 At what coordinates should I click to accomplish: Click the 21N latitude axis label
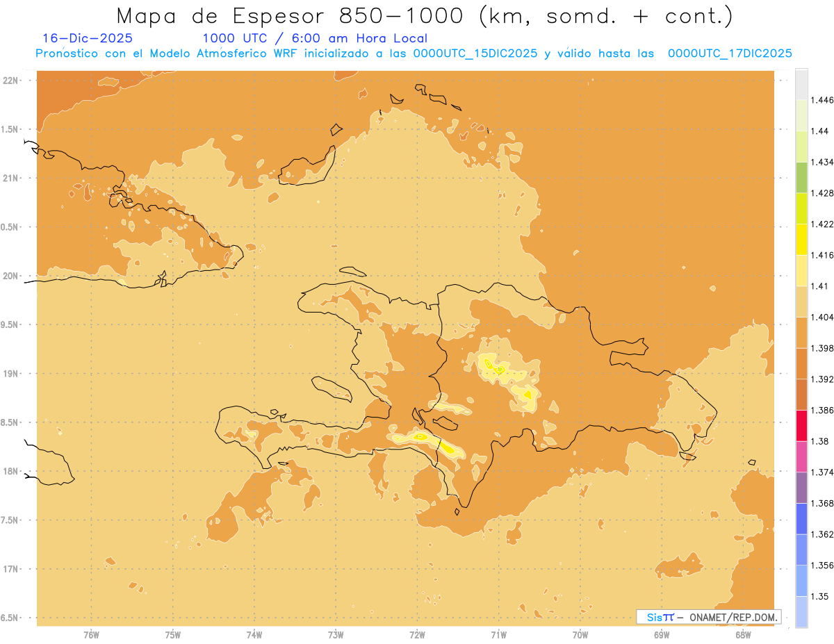point(11,178)
